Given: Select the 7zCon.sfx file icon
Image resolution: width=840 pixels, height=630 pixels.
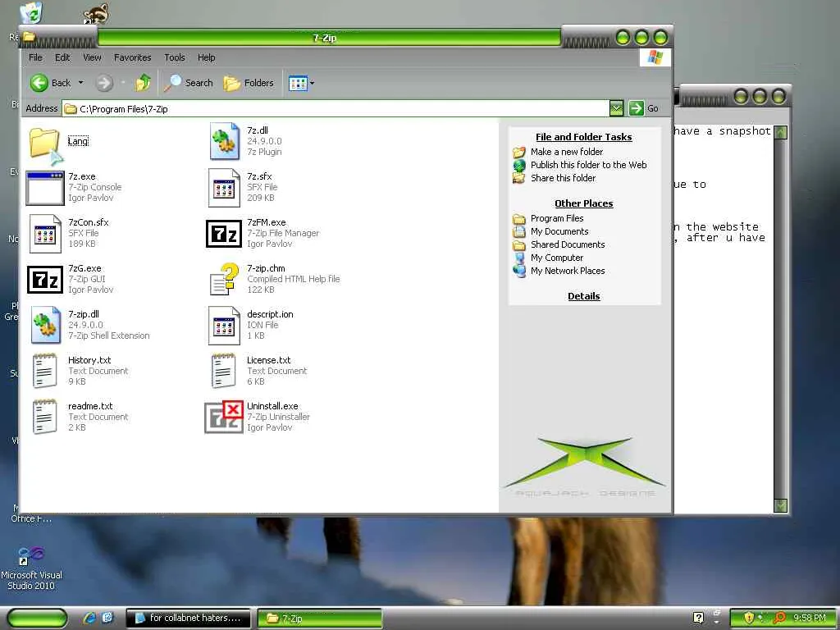Looking at the screenshot, I should tap(45, 234).
